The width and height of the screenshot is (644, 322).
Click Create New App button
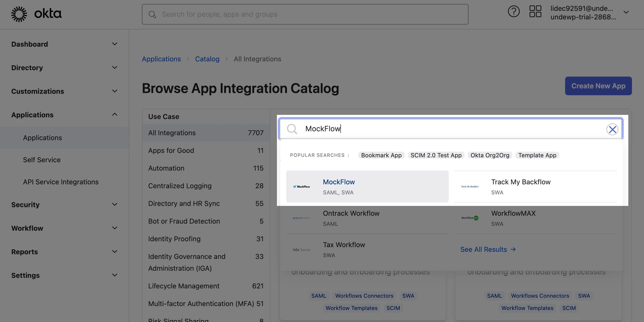pyautogui.click(x=598, y=86)
